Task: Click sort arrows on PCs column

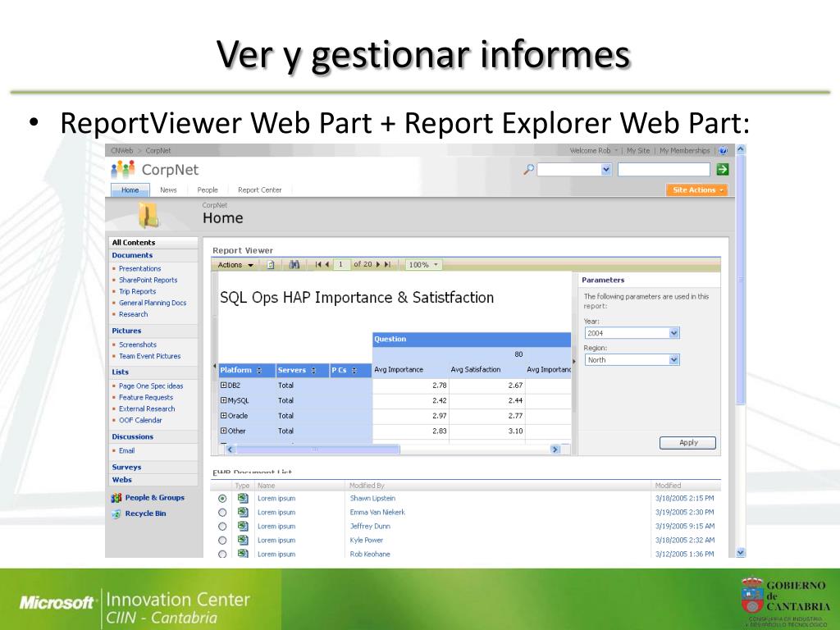Action: [354, 371]
